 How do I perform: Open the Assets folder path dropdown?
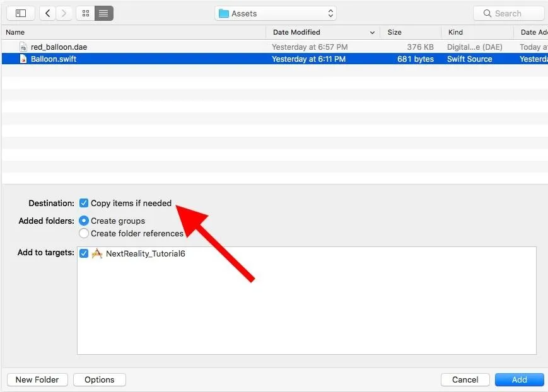point(276,13)
